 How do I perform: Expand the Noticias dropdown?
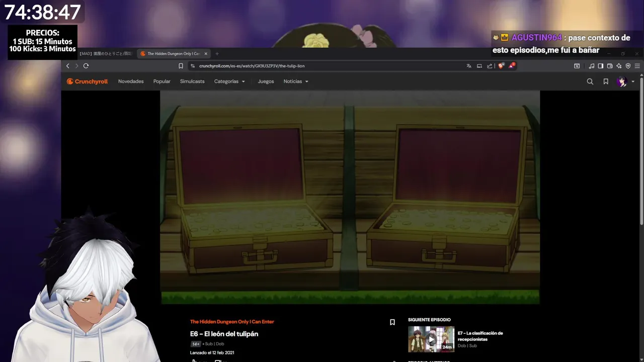pyautogui.click(x=296, y=81)
